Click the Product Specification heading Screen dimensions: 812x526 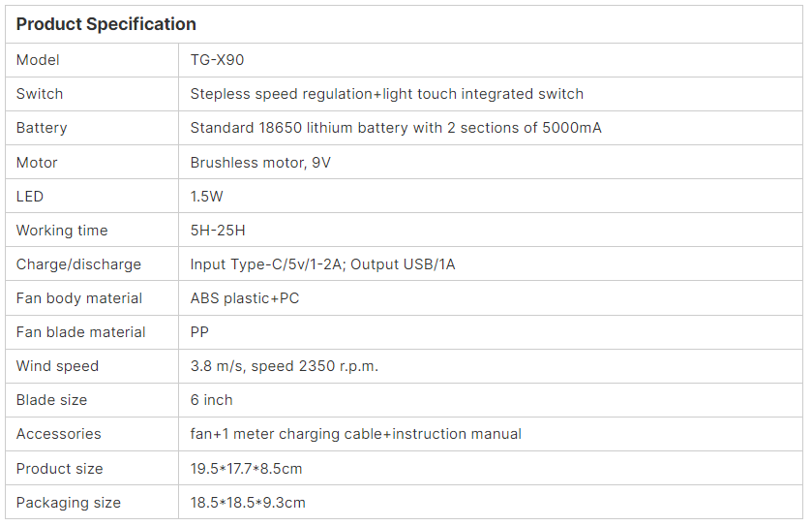106,24
